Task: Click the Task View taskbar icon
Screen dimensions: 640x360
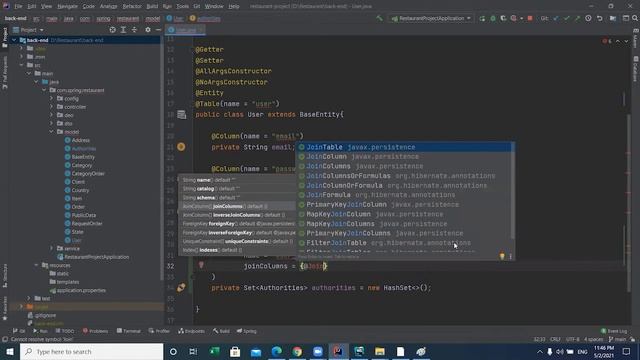Action: coord(193,351)
